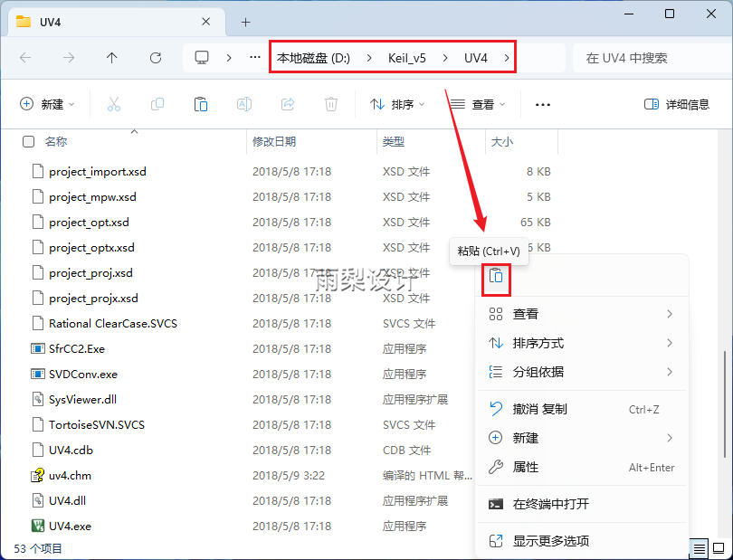Click the up-one-level arrow icon
The image size is (733, 560).
109,57
